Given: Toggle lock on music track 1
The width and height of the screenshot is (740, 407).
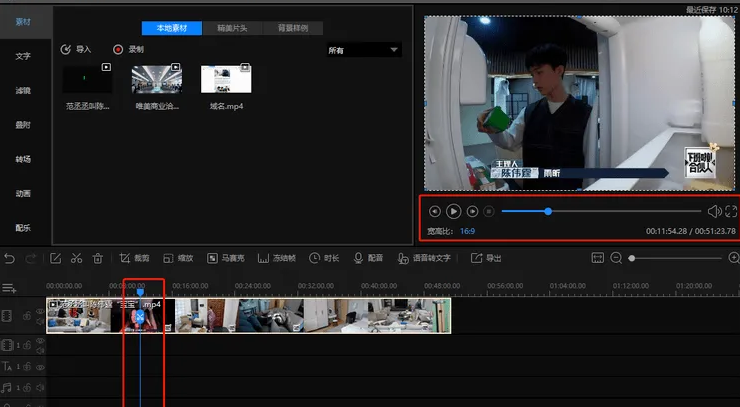Looking at the screenshot, I should pos(27,388).
